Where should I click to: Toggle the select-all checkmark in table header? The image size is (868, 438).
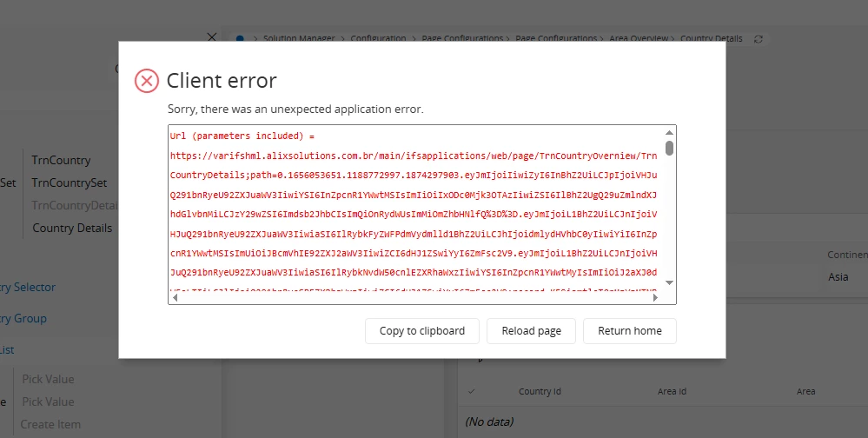pyautogui.click(x=472, y=391)
